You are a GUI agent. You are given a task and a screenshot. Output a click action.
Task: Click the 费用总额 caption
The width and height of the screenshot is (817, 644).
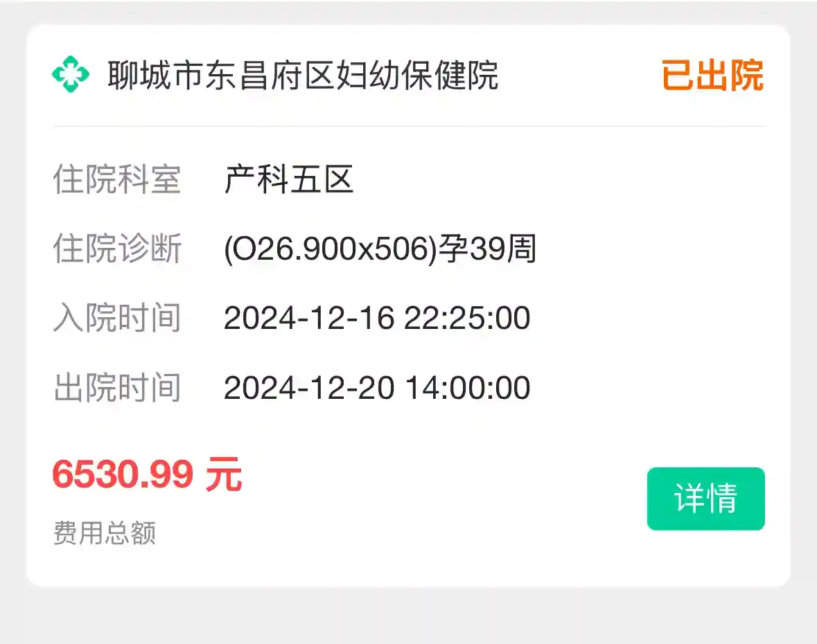[105, 533]
